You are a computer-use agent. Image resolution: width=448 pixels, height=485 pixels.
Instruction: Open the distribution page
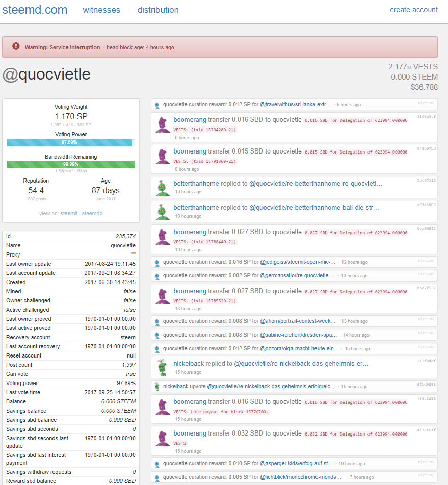158,10
